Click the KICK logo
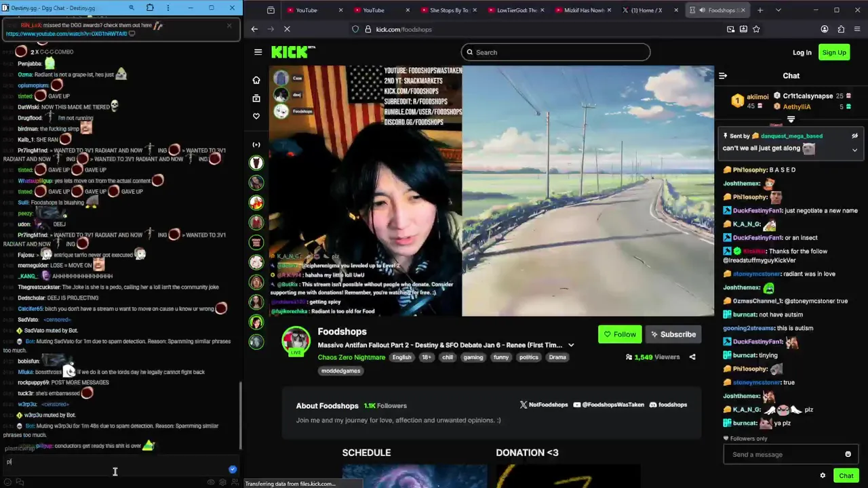Image resolution: width=868 pixels, height=488 pixels. (x=293, y=52)
